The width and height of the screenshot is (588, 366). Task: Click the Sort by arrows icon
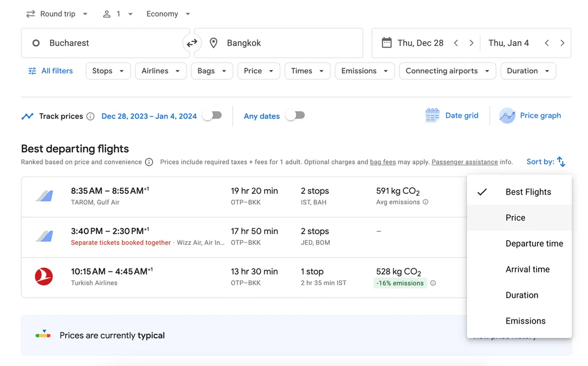561,162
